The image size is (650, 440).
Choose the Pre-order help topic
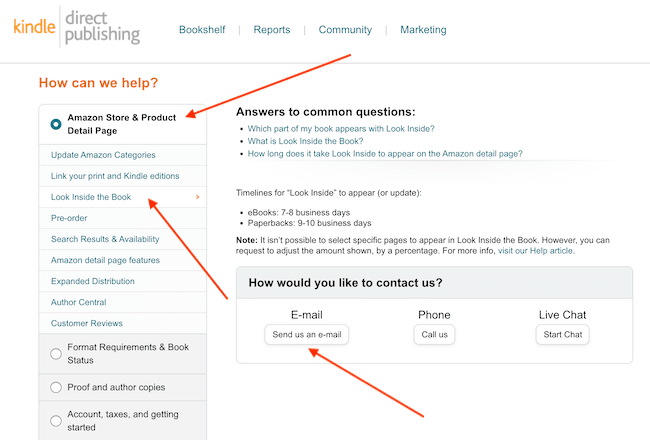click(x=70, y=218)
